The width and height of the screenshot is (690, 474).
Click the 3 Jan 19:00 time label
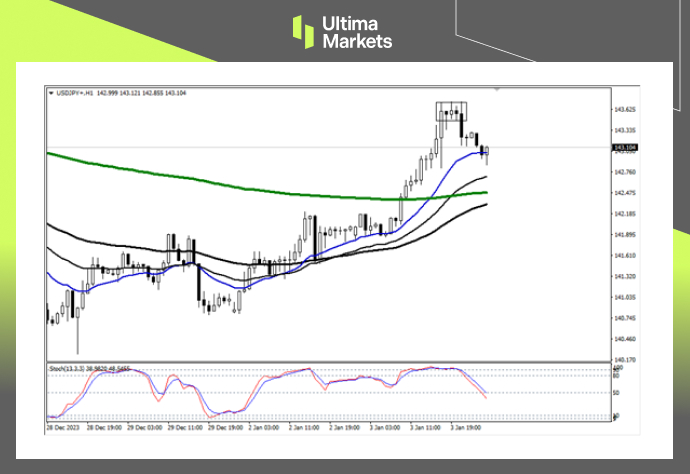click(468, 426)
